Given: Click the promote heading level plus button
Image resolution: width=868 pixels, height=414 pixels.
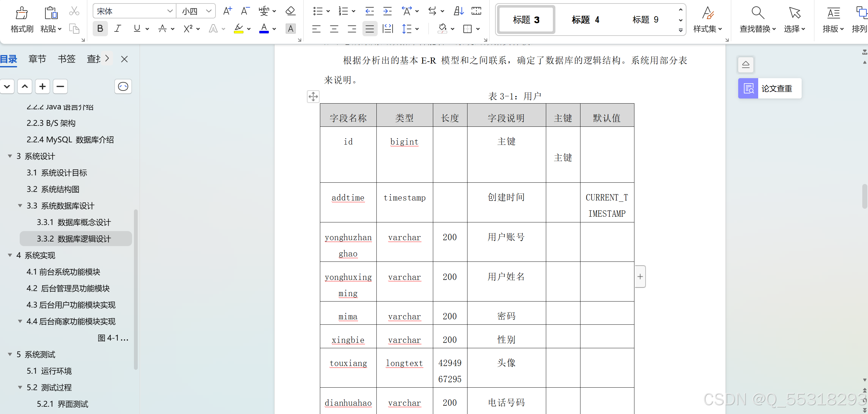Looking at the screenshot, I should pos(43,87).
